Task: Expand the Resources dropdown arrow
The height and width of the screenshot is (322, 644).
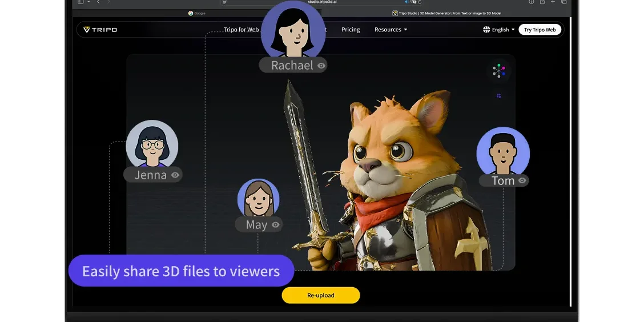Action: coord(405,30)
